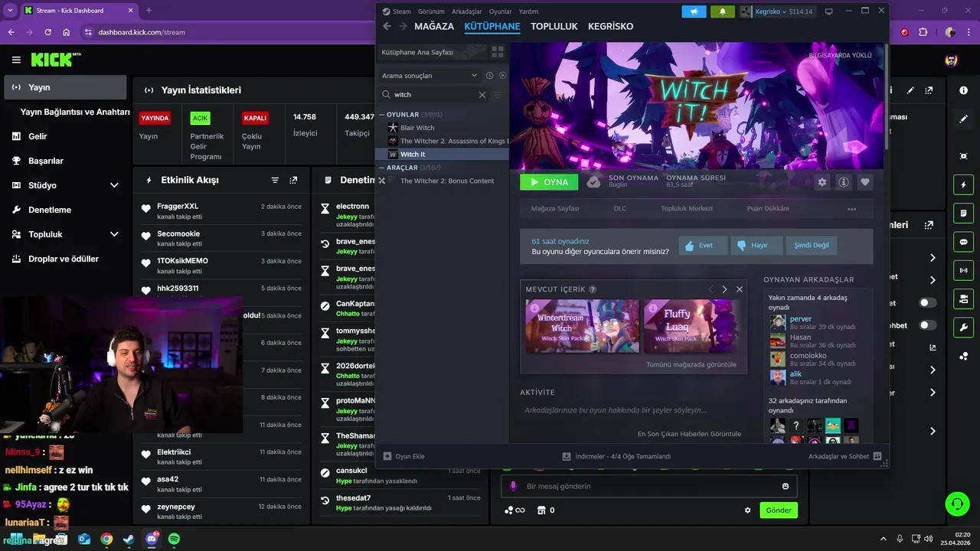Viewport: 980px width, 551px height.
Task: Switch to MAĞAZA tab in Steam
Action: click(434, 26)
